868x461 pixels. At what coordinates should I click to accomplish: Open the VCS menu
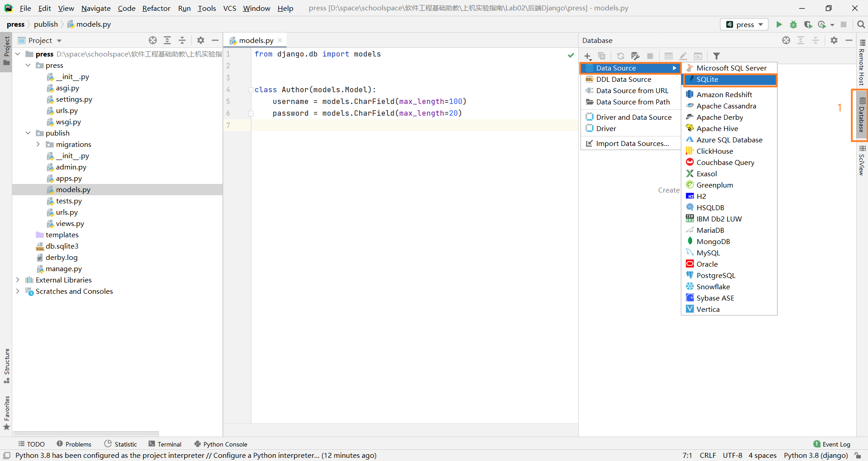pos(230,8)
